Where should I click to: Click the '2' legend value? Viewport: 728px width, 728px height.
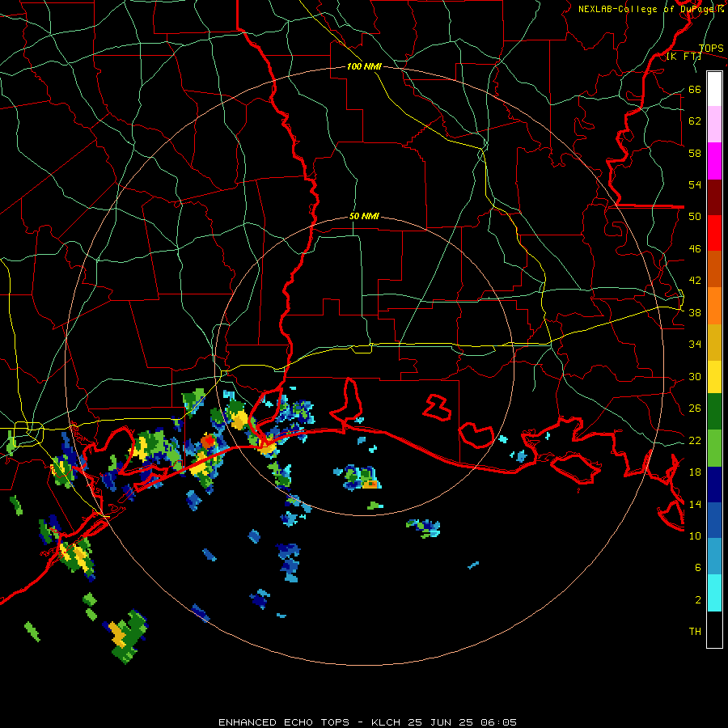tap(698, 600)
